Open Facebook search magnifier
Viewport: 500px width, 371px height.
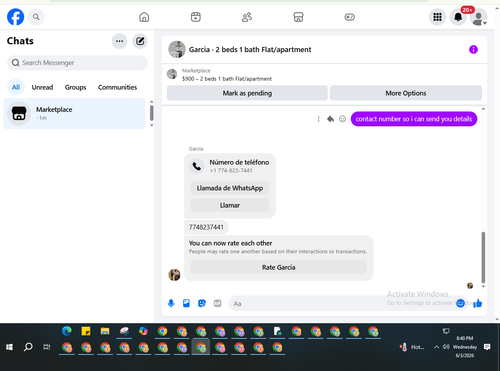36,17
